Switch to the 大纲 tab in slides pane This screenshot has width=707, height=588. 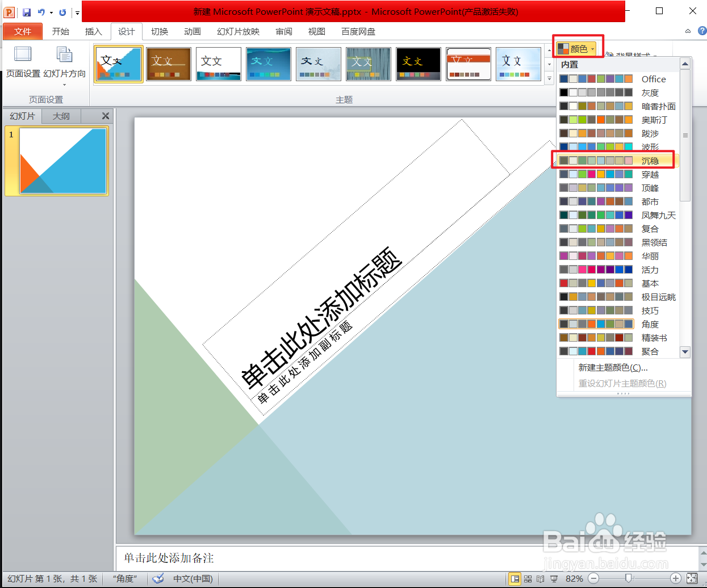(x=61, y=116)
